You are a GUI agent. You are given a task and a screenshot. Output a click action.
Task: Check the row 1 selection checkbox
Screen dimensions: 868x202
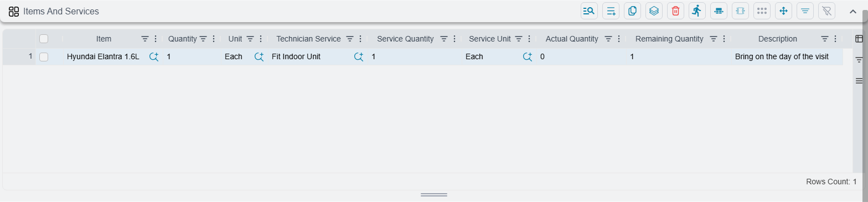pos(44,56)
